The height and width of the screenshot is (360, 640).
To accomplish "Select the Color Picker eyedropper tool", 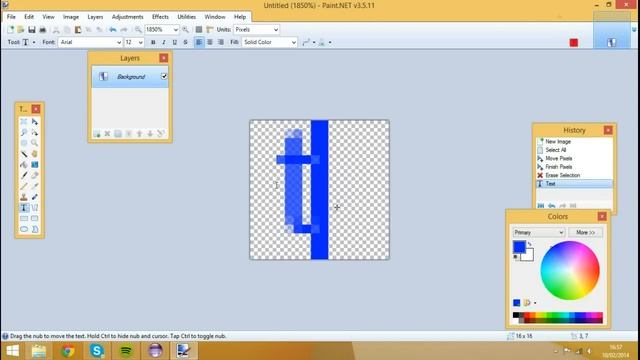I will click(x=35, y=186).
